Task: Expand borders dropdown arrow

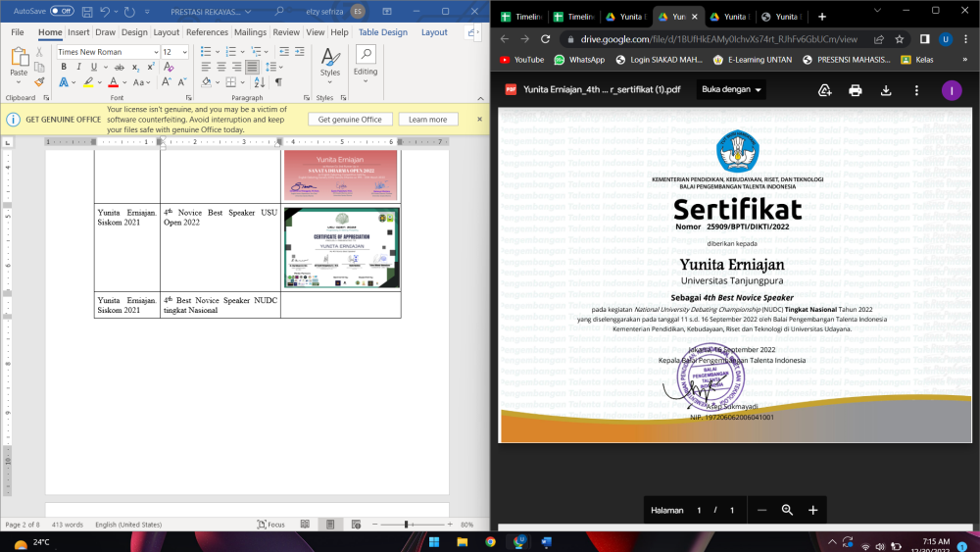Action: coord(241,82)
